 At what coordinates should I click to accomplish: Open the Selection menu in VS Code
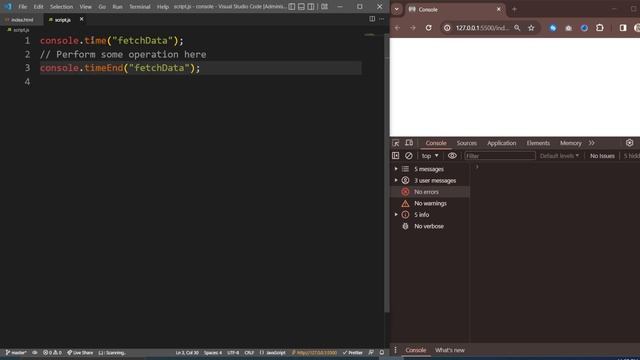[x=61, y=7]
